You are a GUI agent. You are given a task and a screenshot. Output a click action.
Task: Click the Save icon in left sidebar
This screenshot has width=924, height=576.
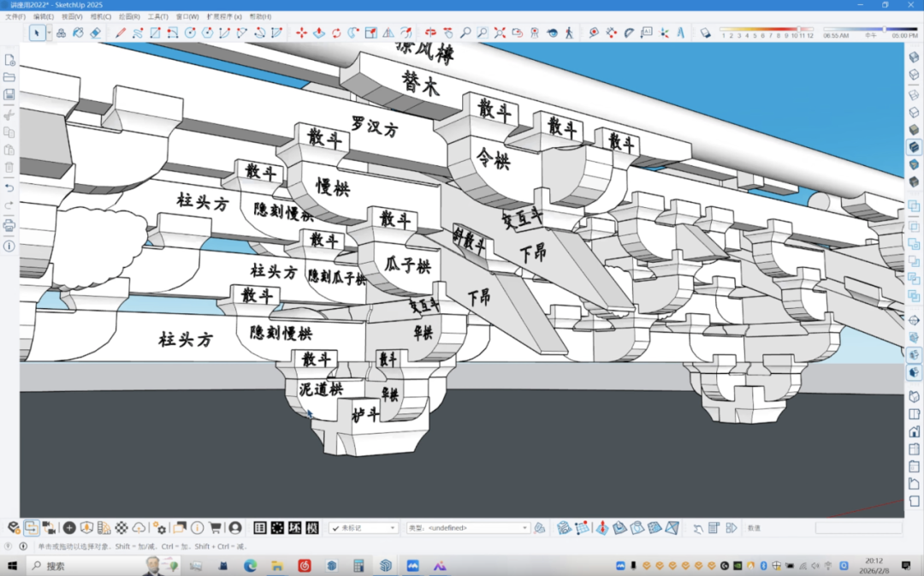pos(9,94)
